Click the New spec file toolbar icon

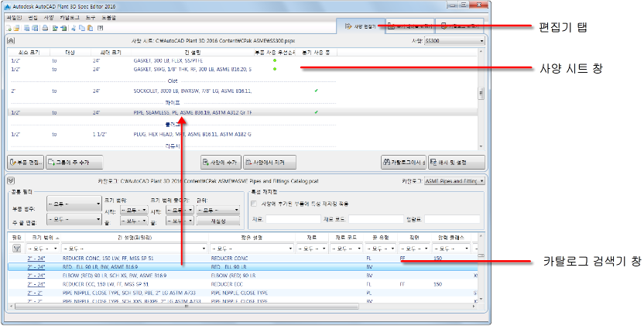9,28
